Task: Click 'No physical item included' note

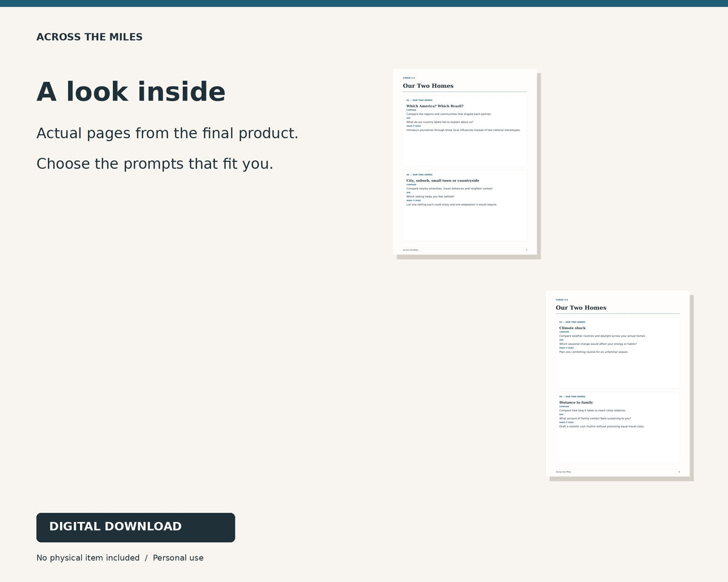Action: pyautogui.click(x=88, y=558)
